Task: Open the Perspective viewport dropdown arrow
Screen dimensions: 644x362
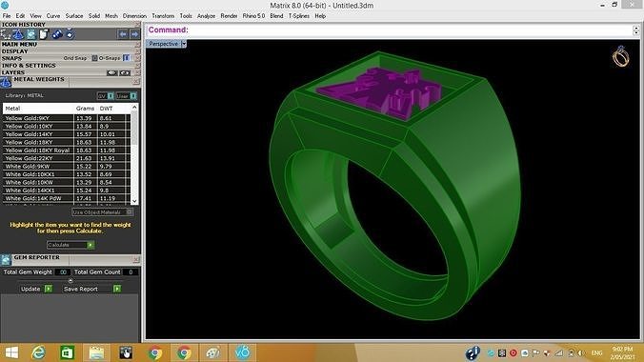Action: 184,44
